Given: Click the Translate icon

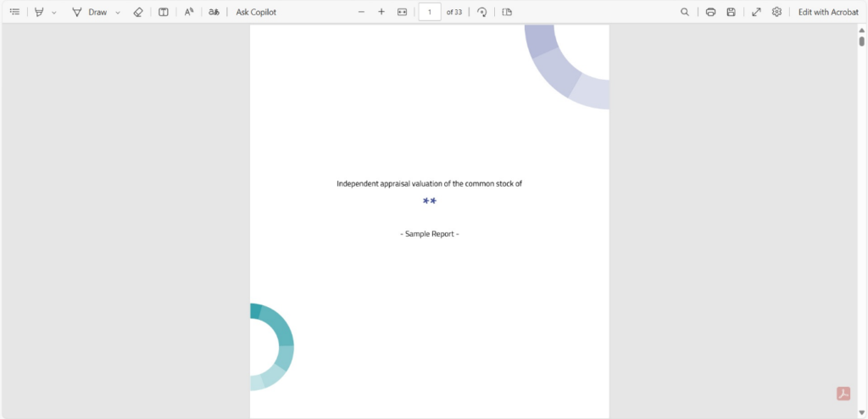Looking at the screenshot, I should click(x=214, y=12).
